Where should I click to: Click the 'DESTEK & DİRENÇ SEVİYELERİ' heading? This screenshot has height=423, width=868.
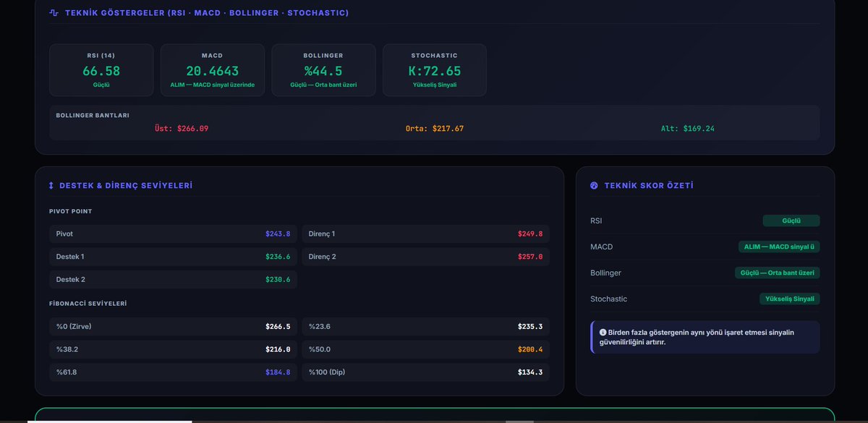(126, 186)
